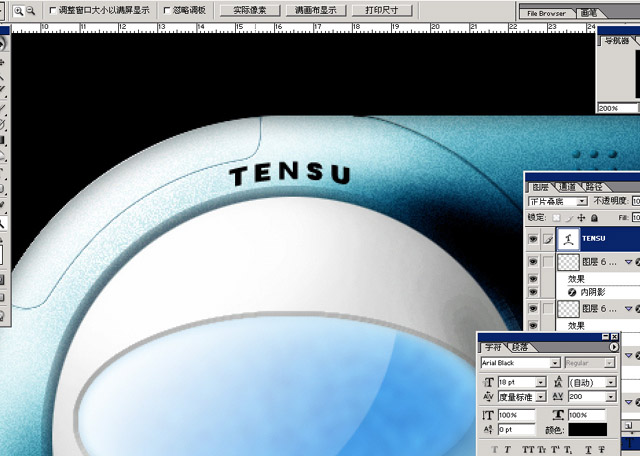Switch to the 通道 channels tab

coord(567,187)
